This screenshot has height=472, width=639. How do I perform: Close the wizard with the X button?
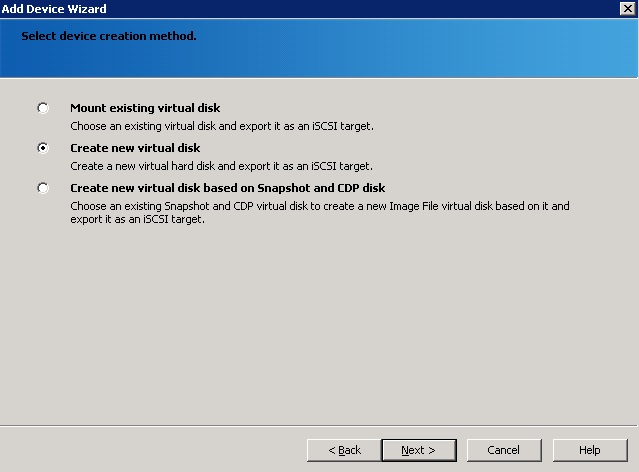(627, 9)
